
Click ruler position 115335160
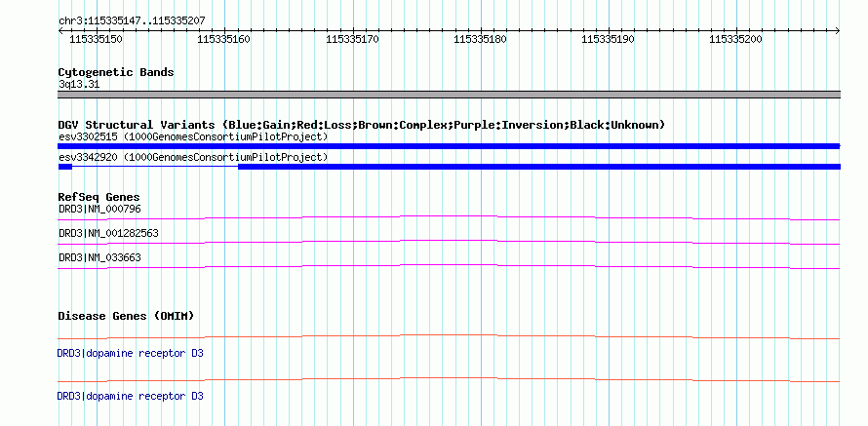(x=223, y=39)
